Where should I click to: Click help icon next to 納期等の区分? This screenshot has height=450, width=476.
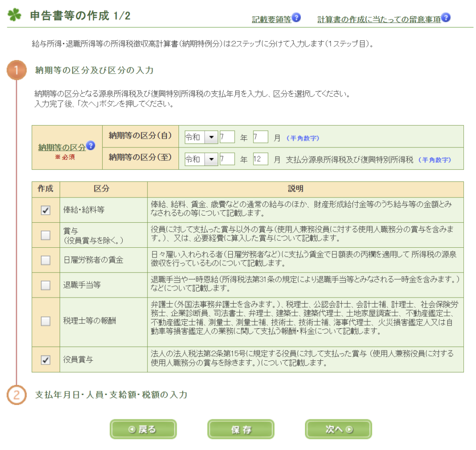[x=91, y=146]
